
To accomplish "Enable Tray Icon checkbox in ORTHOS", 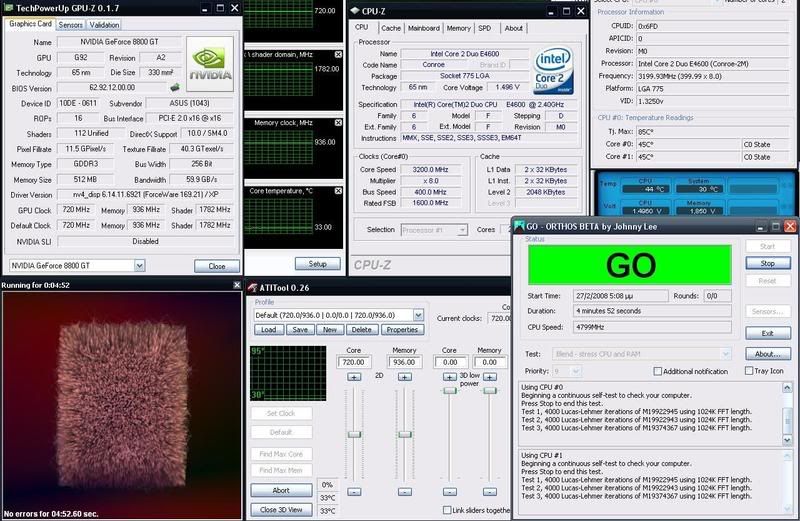I will click(749, 370).
